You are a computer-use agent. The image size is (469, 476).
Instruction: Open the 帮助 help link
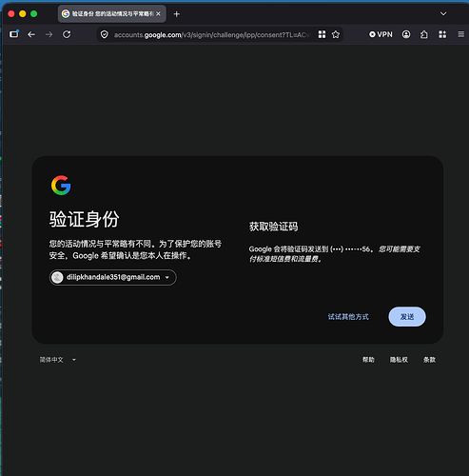368,360
